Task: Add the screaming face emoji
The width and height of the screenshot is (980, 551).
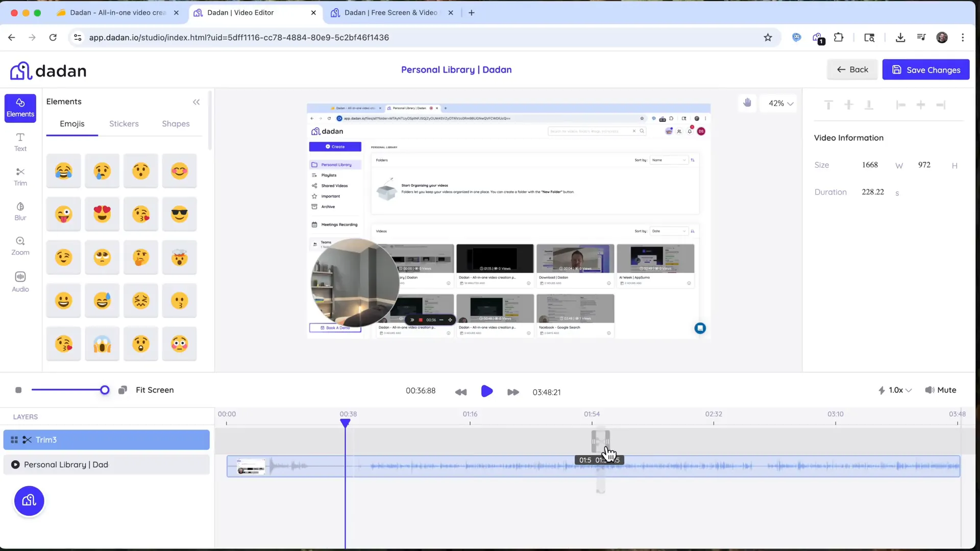Action: point(102,344)
